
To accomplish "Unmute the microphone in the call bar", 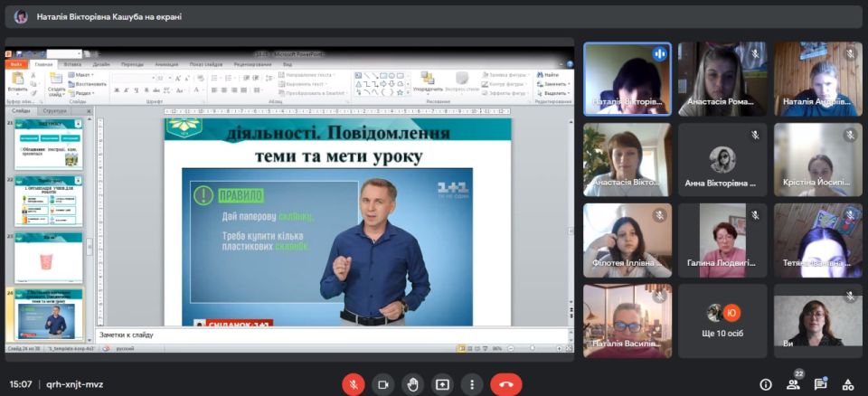I will 353,384.
